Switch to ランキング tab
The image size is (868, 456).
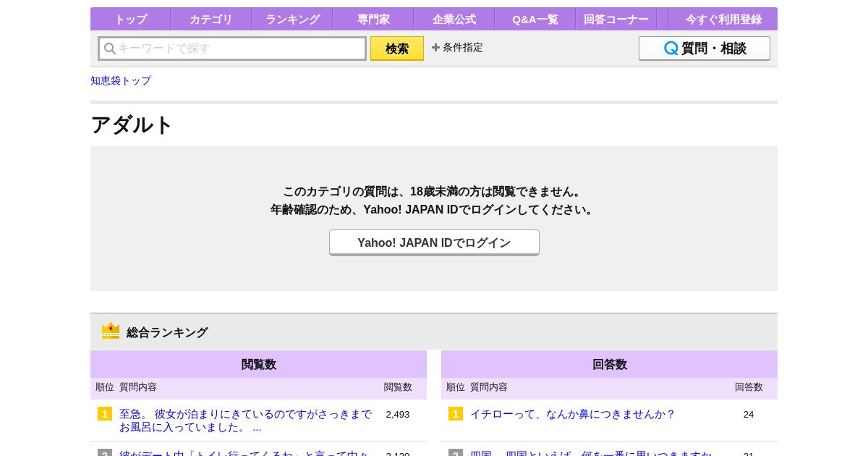tap(292, 19)
